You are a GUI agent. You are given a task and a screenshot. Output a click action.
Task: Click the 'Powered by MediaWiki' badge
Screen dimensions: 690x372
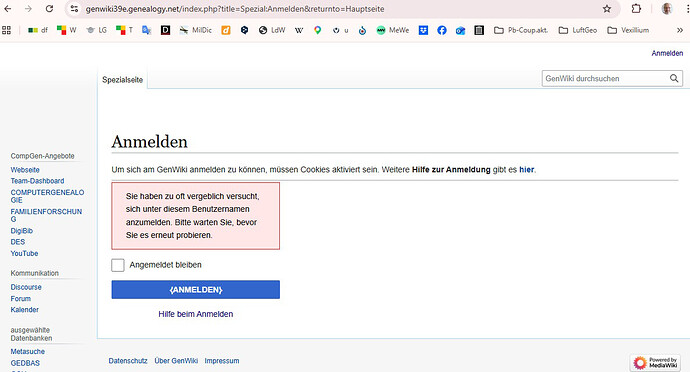coord(655,362)
